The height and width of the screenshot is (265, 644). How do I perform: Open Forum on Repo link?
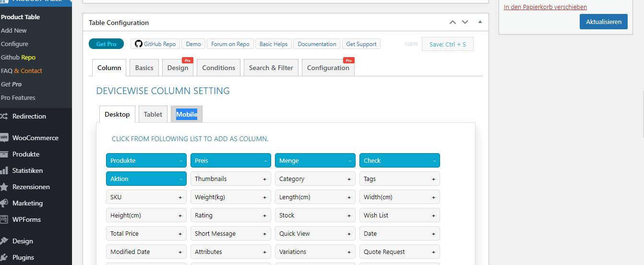[x=230, y=44]
